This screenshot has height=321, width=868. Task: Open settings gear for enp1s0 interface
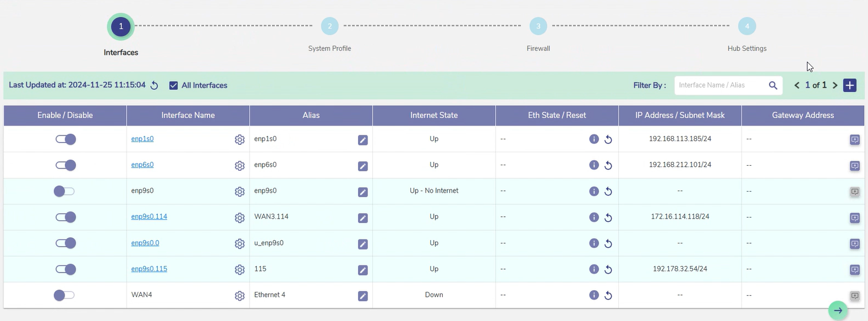coord(239,140)
